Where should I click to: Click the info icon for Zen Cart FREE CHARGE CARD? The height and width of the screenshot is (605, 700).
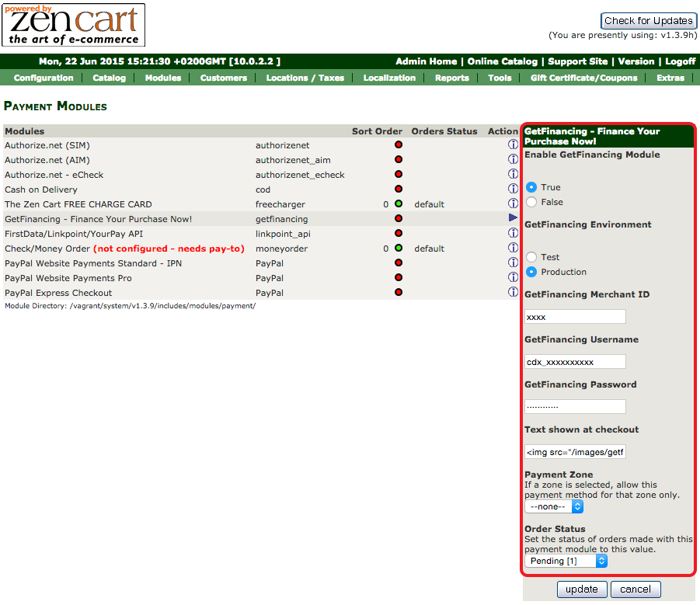pyautogui.click(x=513, y=203)
